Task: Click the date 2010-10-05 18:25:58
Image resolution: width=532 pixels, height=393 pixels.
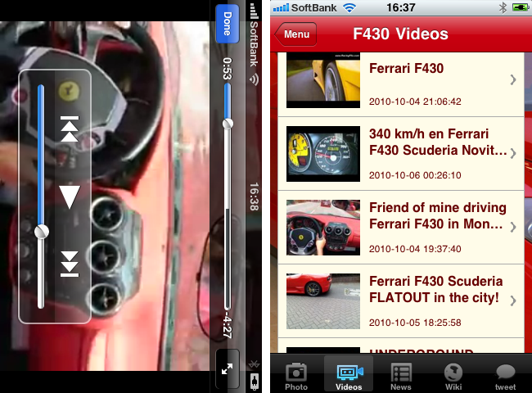Action: tap(415, 323)
